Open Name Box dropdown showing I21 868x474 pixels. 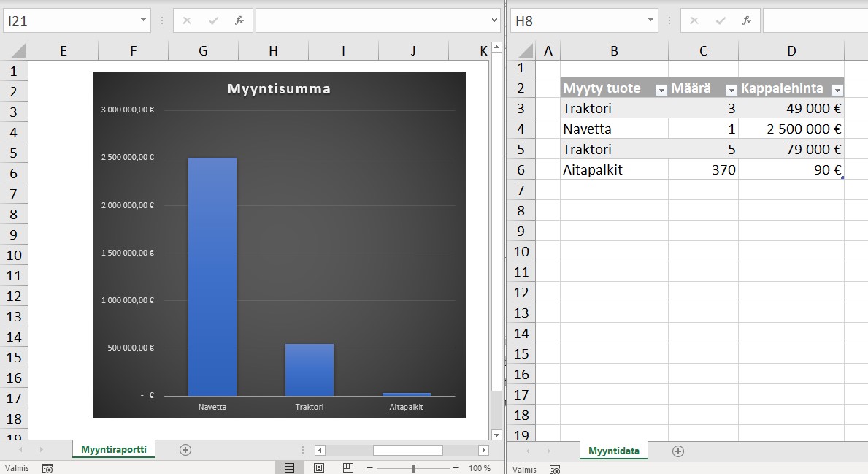click(x=143, y=20)
